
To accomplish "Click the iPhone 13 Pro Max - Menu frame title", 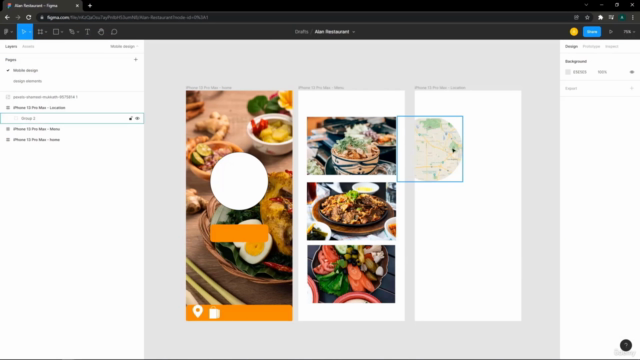I will tap(321, 88).
